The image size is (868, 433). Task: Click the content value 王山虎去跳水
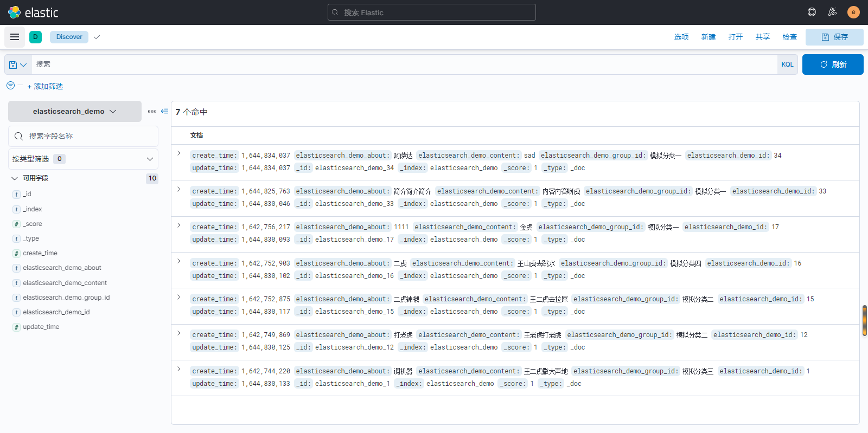pos(536,263)
